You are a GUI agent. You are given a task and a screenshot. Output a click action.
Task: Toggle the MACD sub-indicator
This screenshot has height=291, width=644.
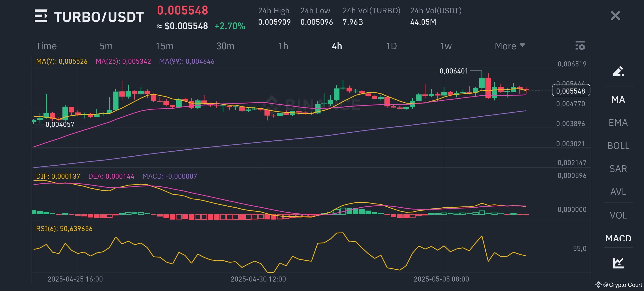point(618,238)
